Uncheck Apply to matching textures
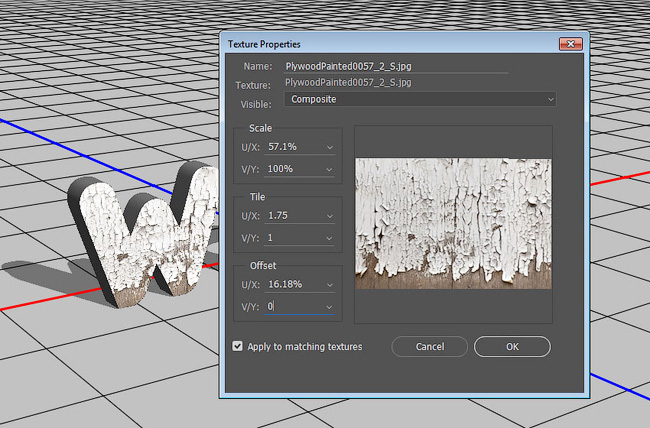Viewport: 650px width, 428px height. click(x=238, y=346)
